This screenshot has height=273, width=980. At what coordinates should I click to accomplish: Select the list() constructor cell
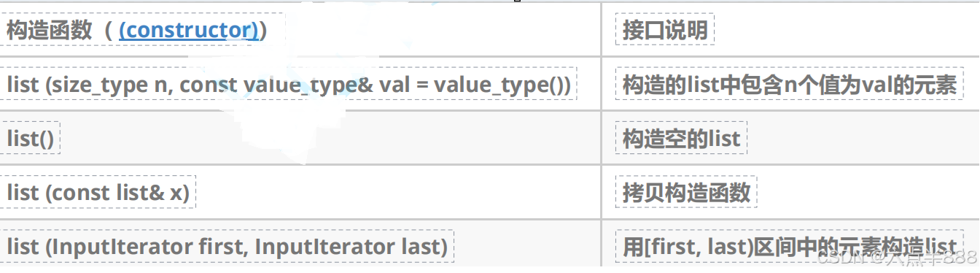click(x=30, y=139)
